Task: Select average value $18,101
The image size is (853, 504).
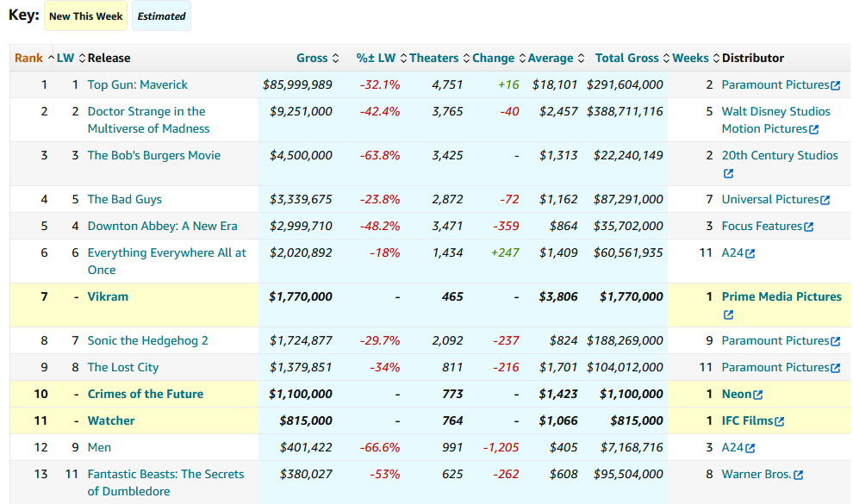Action: [555, 84]
